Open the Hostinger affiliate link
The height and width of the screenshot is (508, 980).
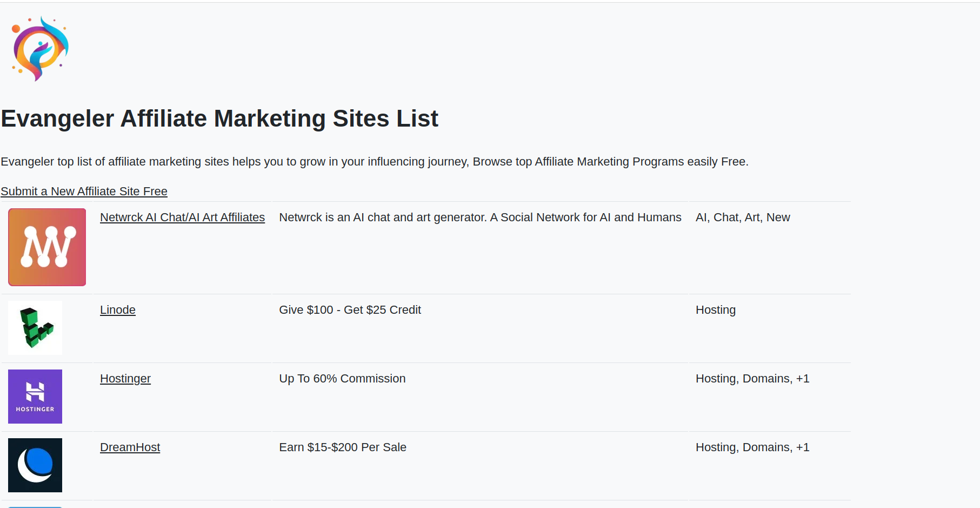[x=125, y=379]
